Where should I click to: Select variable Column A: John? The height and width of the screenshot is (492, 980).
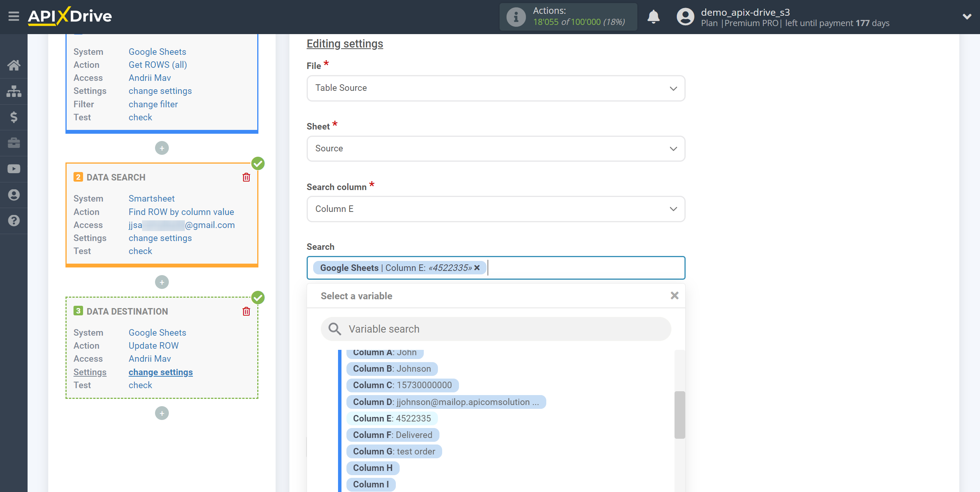[x=385, y=353]
